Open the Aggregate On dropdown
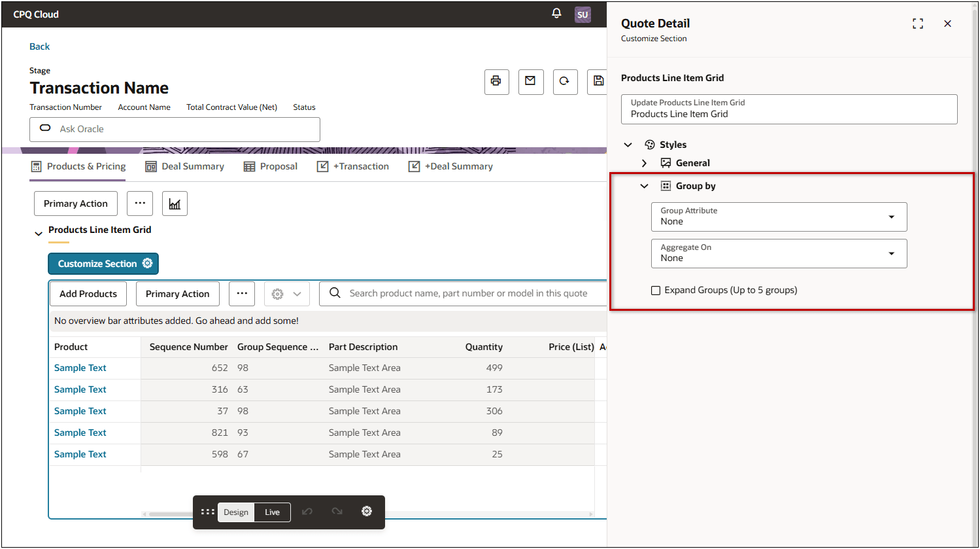 [x=779, y=253]
